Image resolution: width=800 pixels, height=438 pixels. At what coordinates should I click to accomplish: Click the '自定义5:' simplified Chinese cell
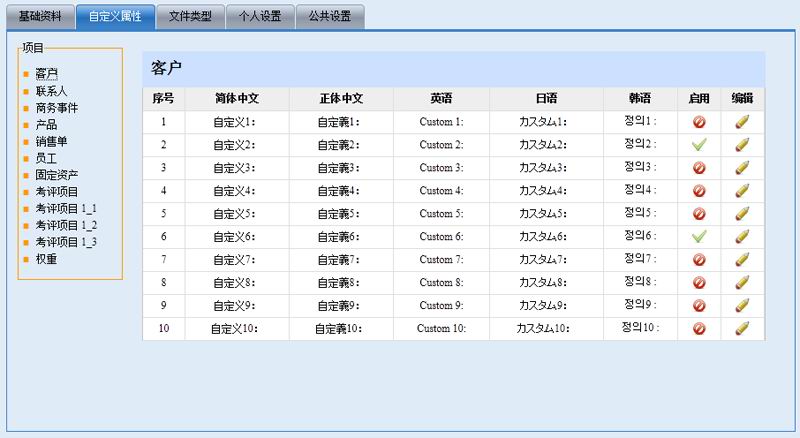click(x=237, y=214)
